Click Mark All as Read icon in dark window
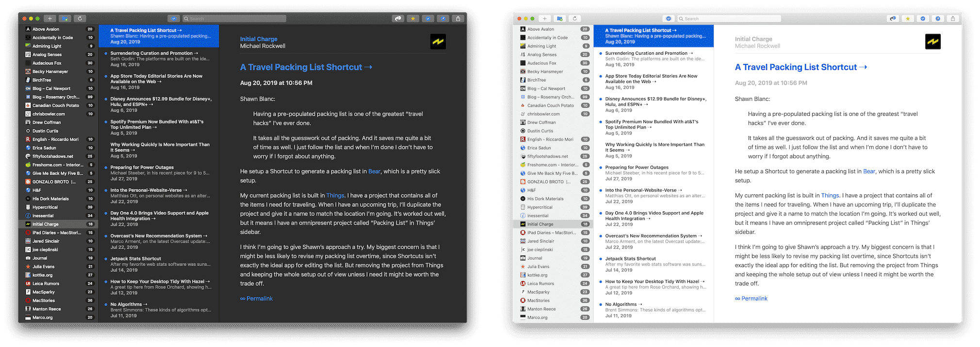The image size is (980, 347). click(x=174, y=18)
